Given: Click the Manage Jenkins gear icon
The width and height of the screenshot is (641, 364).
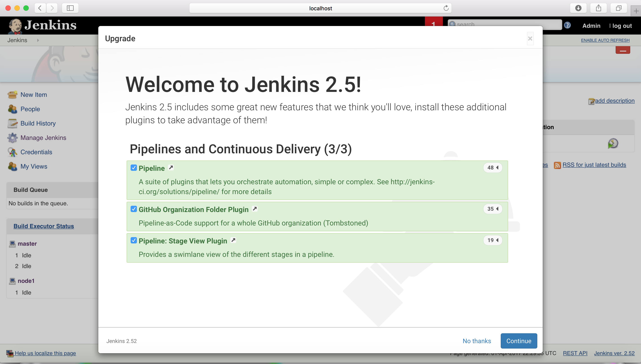Looking at the screenshot, I should [12, 137].
